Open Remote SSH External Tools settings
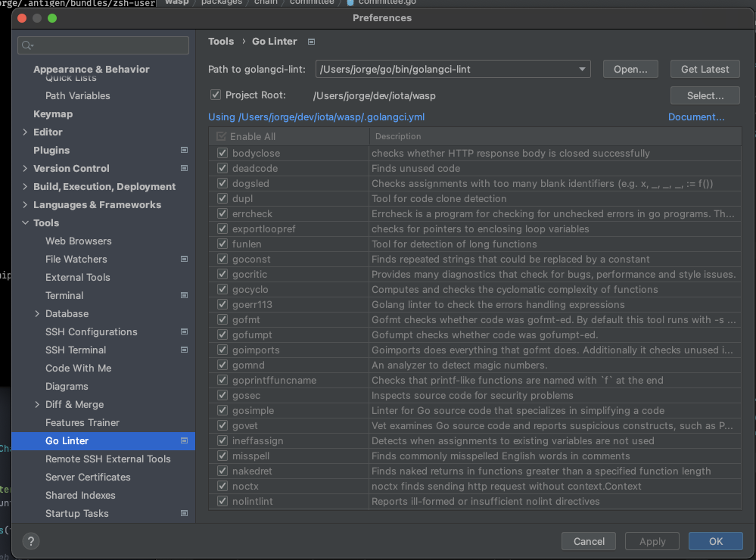This screenshot has height=560, width=756. 108,459
